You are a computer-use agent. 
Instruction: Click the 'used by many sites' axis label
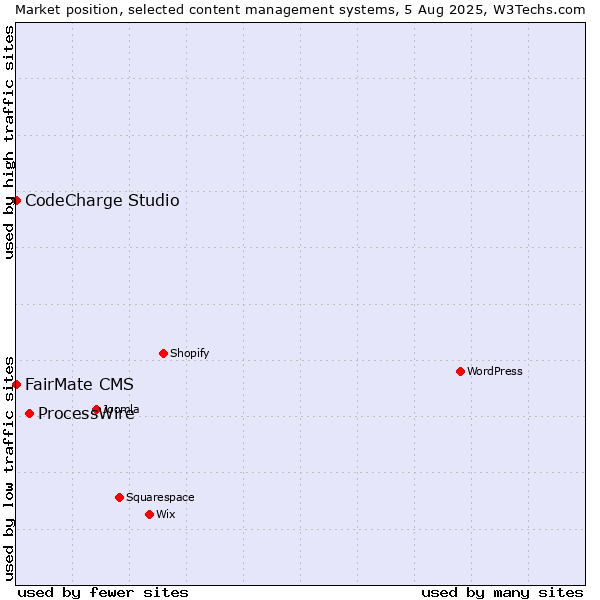pos(502,593)
